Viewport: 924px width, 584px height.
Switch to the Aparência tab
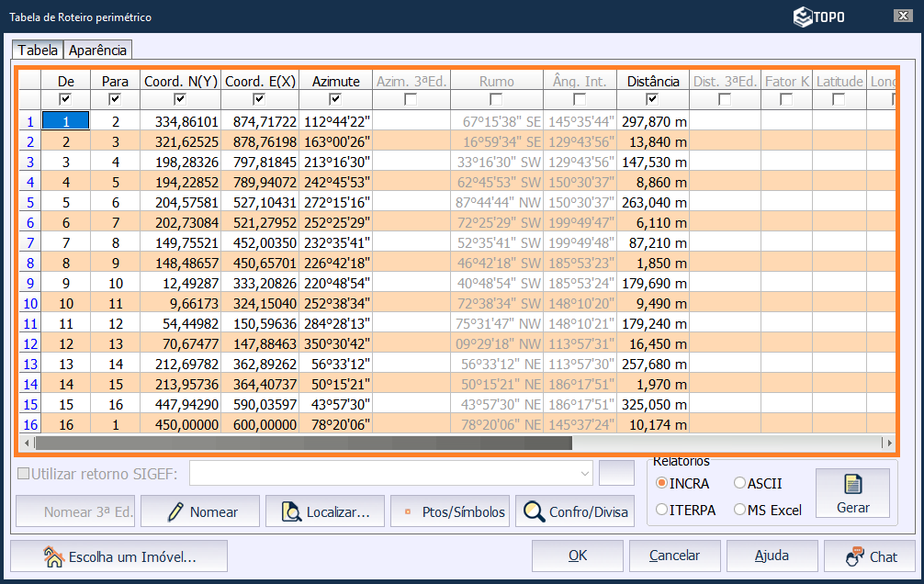98,50
